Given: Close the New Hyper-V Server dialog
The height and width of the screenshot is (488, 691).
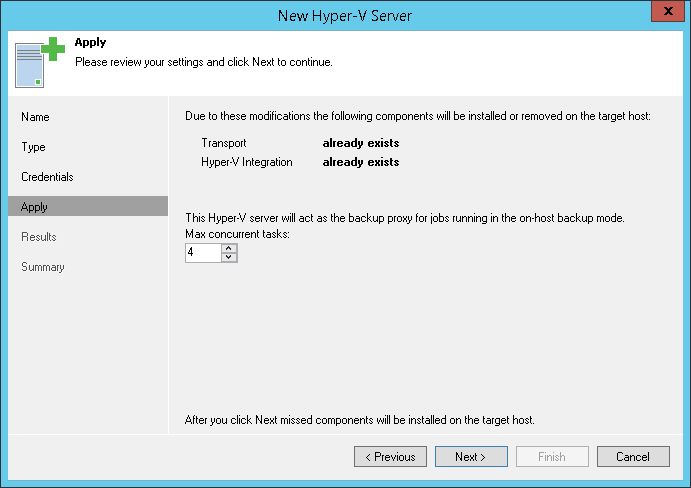Looking at the screenshot, I should 663,12.
